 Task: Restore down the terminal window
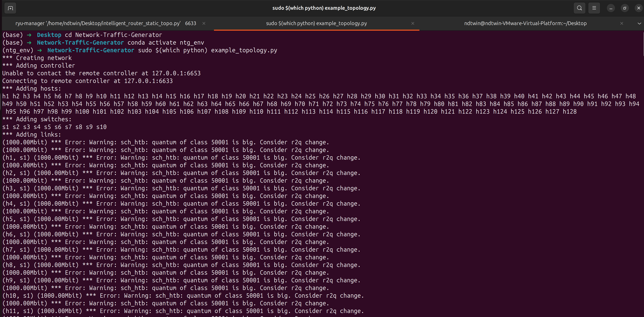tap(625, 8)
